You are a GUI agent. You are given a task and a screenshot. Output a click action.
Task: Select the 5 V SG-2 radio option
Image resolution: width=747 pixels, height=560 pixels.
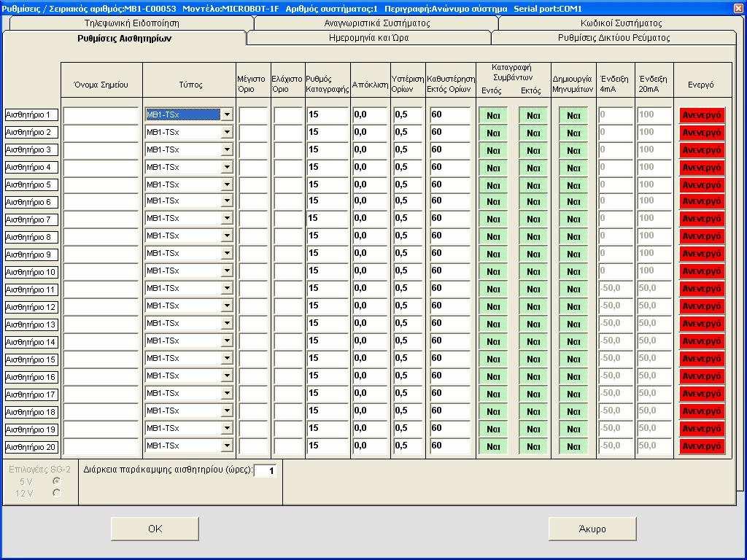pos(57,481)
